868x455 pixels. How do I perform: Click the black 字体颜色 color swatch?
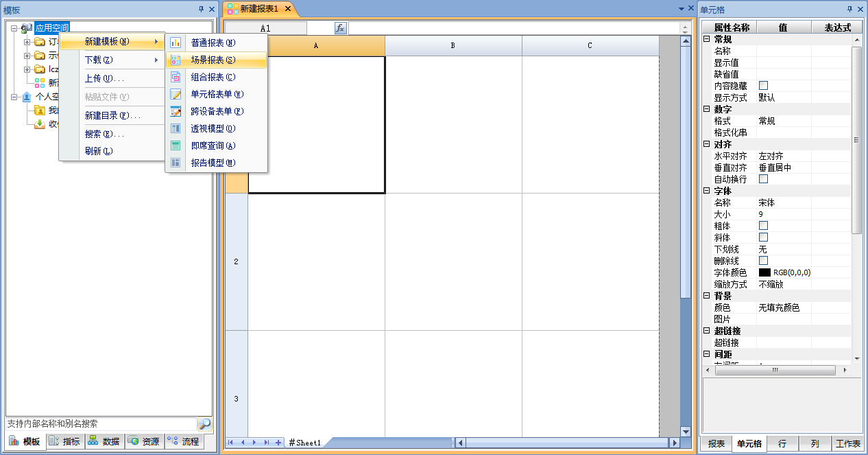click(x=764, y=272)
